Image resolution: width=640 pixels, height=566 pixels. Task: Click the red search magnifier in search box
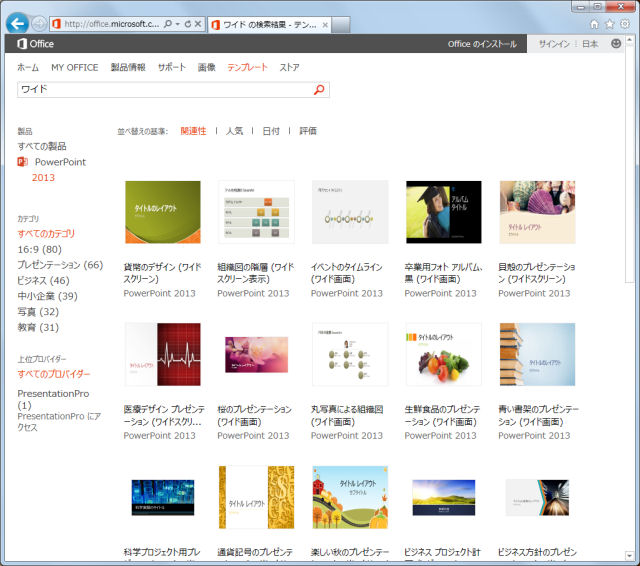click(319, 89)
